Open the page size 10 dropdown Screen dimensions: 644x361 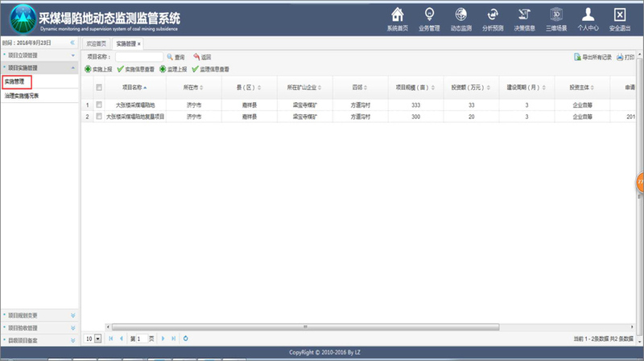click(97, 338)
